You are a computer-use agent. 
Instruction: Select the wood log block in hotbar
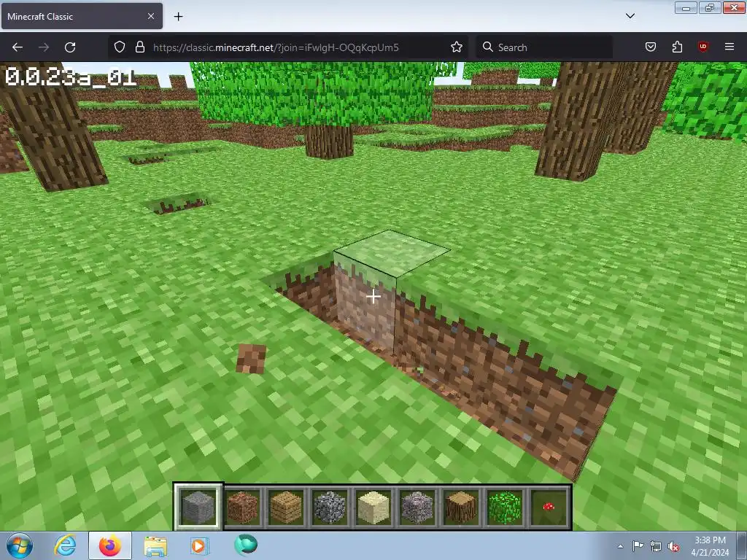point(461,507)
